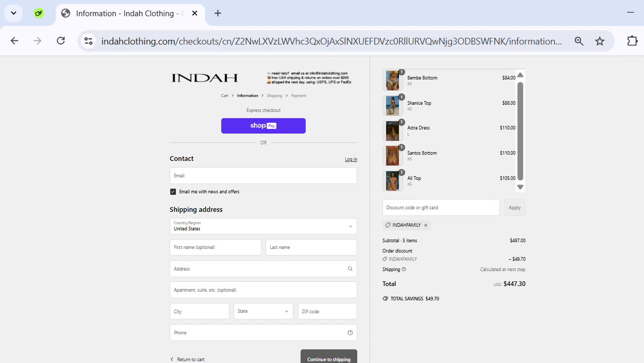Click the order list scroll up arrow

pos(520,75)
